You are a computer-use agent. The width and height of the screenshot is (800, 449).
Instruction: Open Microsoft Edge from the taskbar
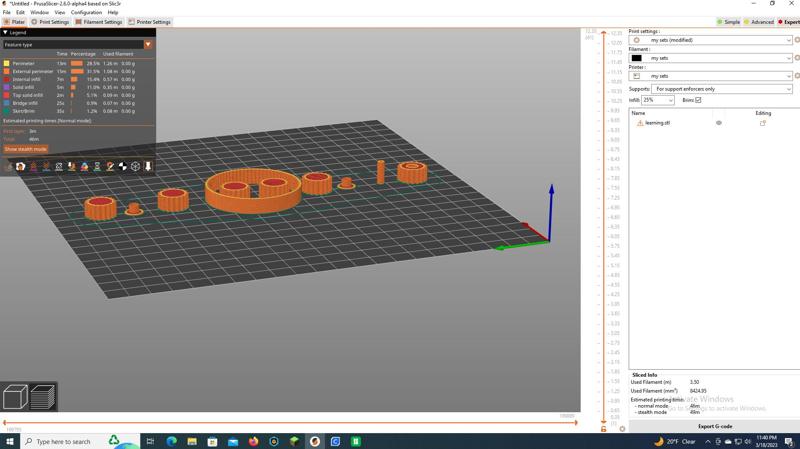coord(171,441)
